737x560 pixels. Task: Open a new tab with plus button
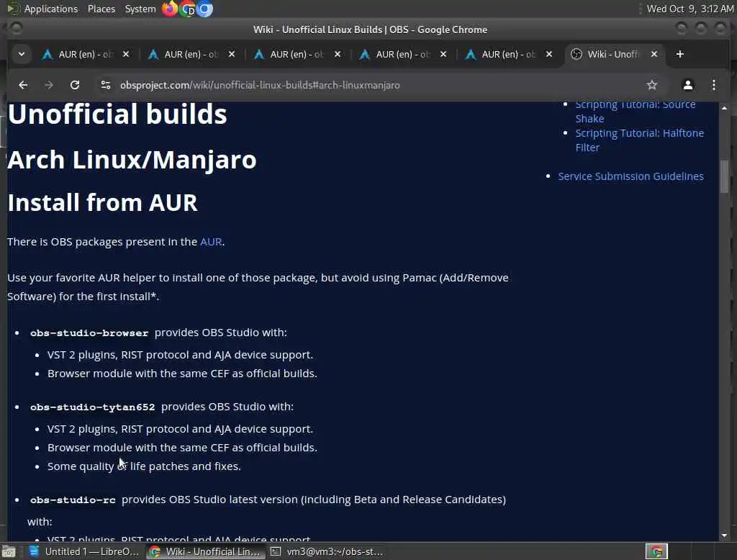coord(679,54)
